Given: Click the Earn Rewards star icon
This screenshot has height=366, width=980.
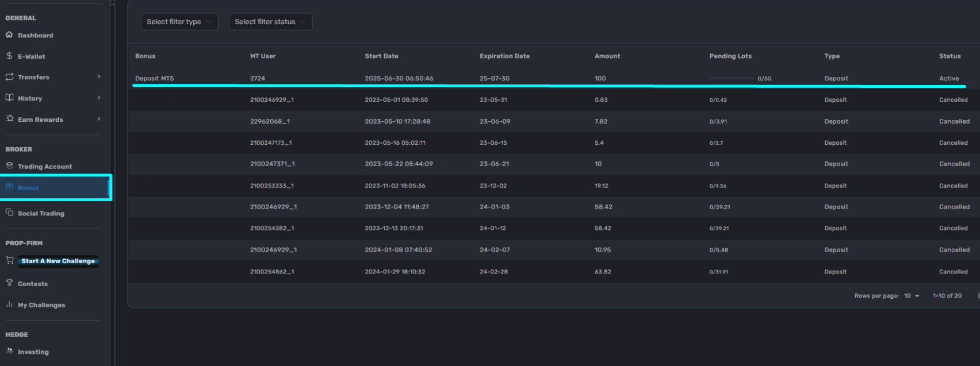Looking at the screenshot, I should click(x=9, y=118).
